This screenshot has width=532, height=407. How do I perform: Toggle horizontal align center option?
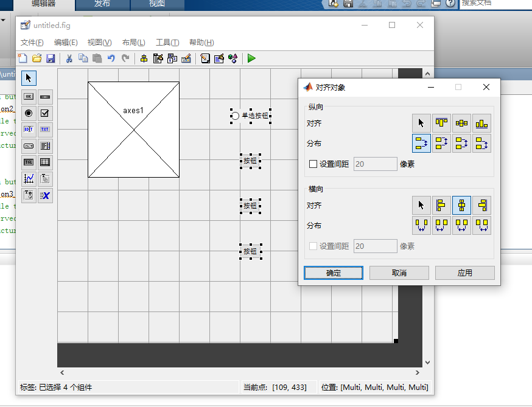[x=461, y=205]
